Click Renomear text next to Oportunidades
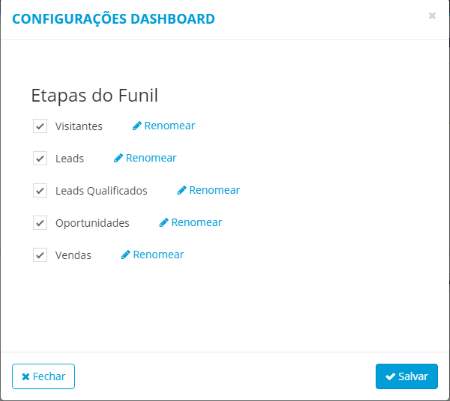Viewport: 450px width, 401px height. [x=197, y=222]
